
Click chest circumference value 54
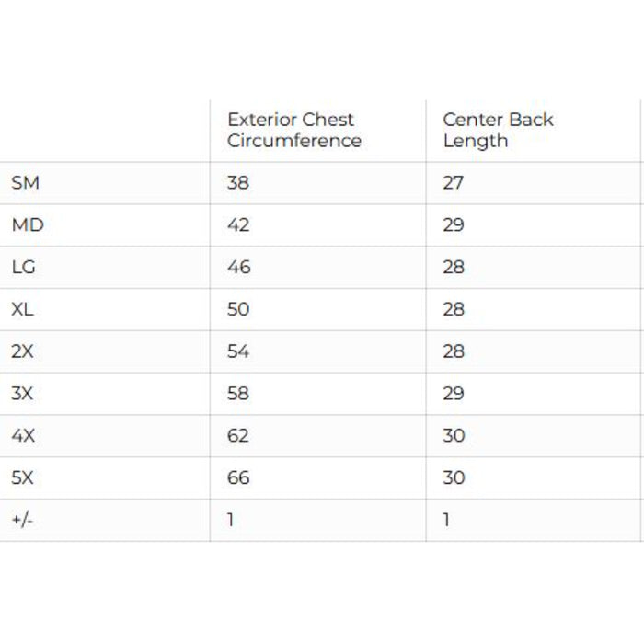pyautogui.click(x=238, y=351)
